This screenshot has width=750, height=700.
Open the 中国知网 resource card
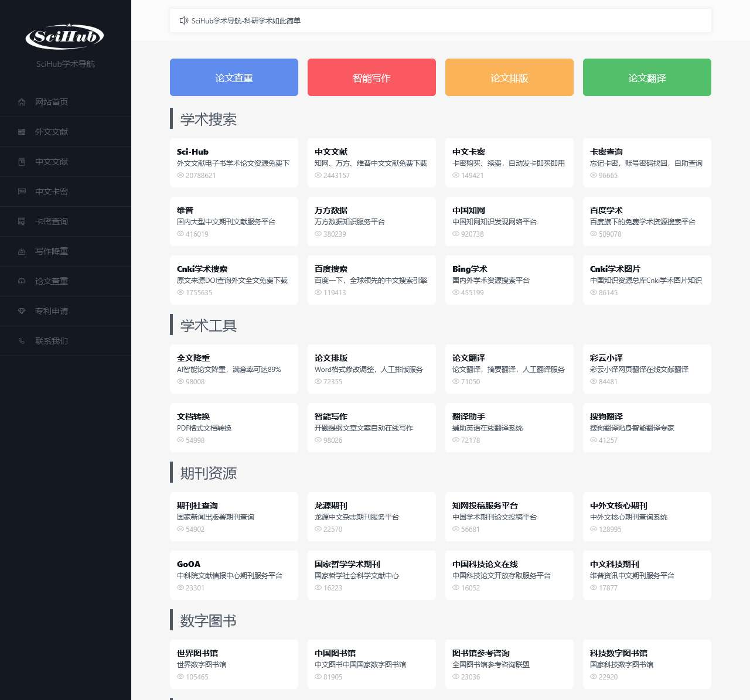[x=509, y=221]
